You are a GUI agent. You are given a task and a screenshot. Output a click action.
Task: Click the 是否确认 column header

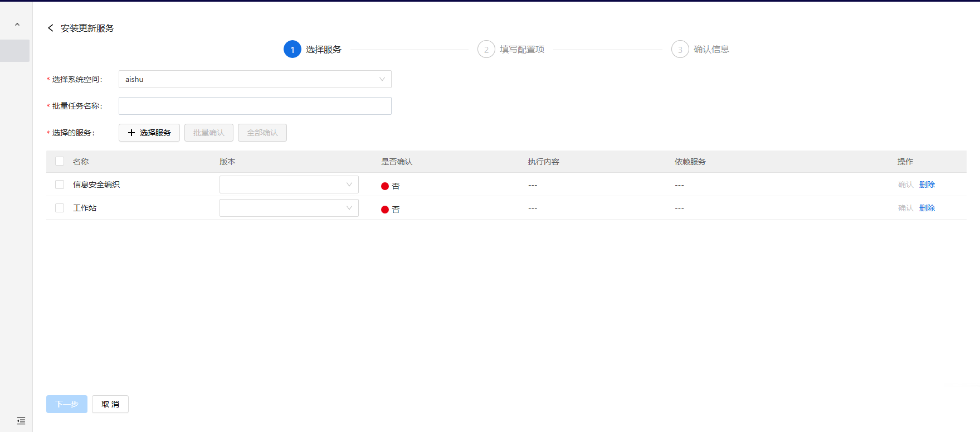click(397, 162)
